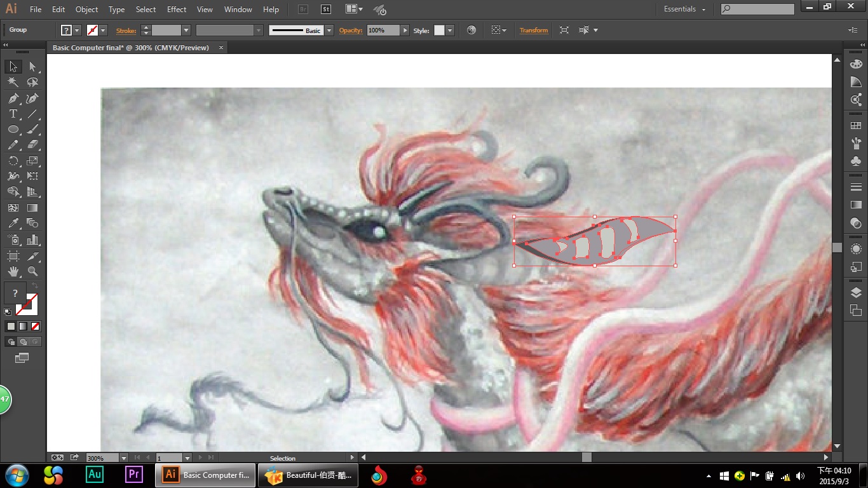Open the Type menu

(x=116, y=10)
